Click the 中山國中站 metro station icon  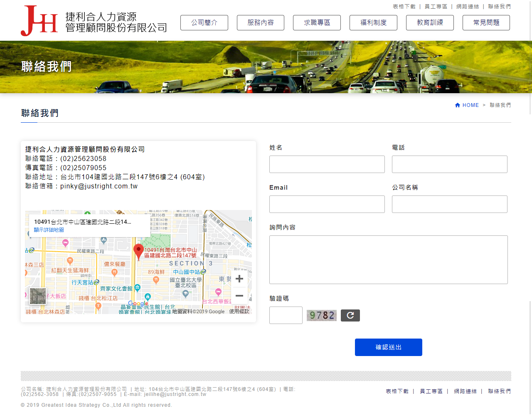tap(203, 272)
